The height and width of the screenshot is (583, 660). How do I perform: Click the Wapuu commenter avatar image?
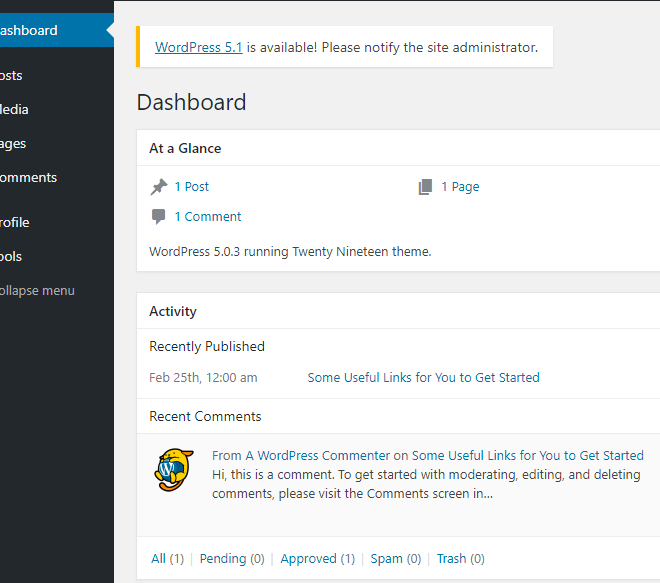(x=174, y=469)
